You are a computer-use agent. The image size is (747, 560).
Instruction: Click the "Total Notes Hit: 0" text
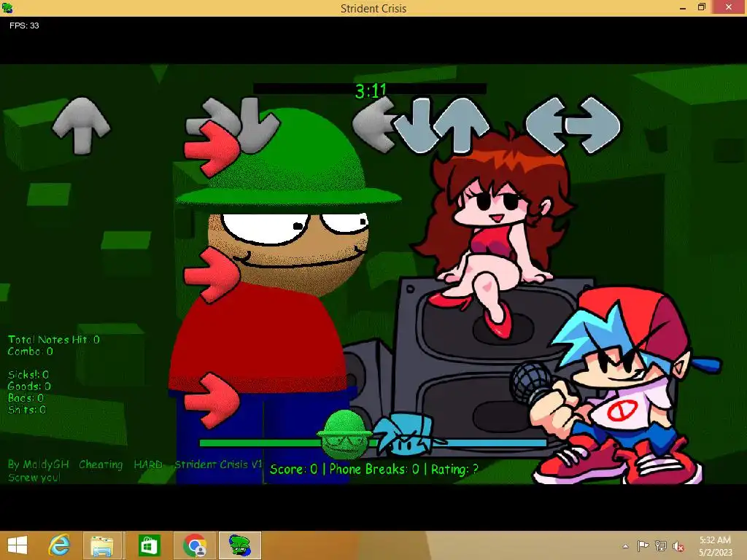[x=54, y=340]
